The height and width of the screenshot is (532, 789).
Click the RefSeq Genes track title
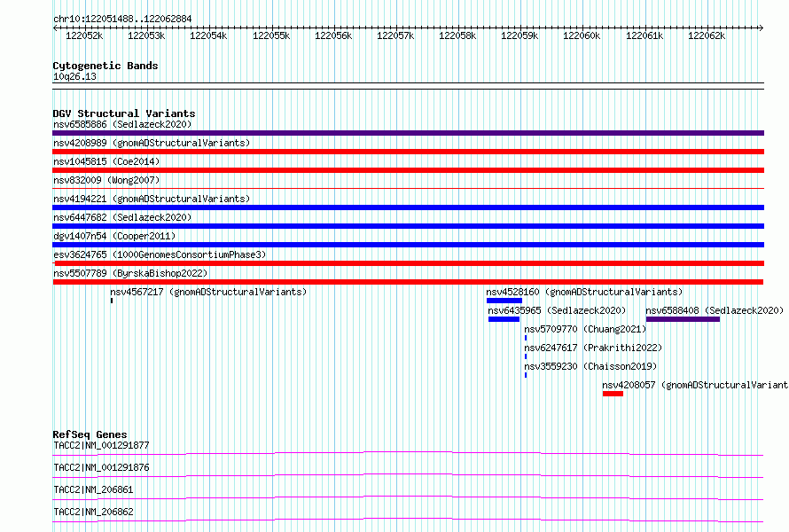pyautogui.click(x=90, y=434)
